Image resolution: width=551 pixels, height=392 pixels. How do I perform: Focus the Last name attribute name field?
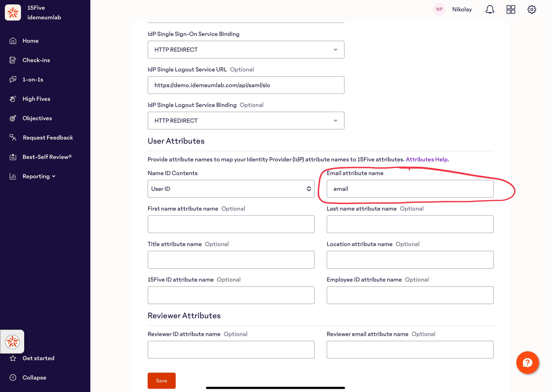coord(410,224)
